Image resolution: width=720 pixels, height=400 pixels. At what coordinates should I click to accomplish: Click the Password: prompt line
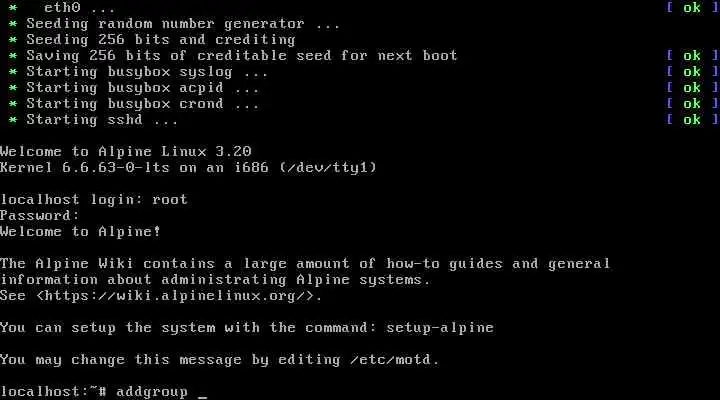(39, 215)
